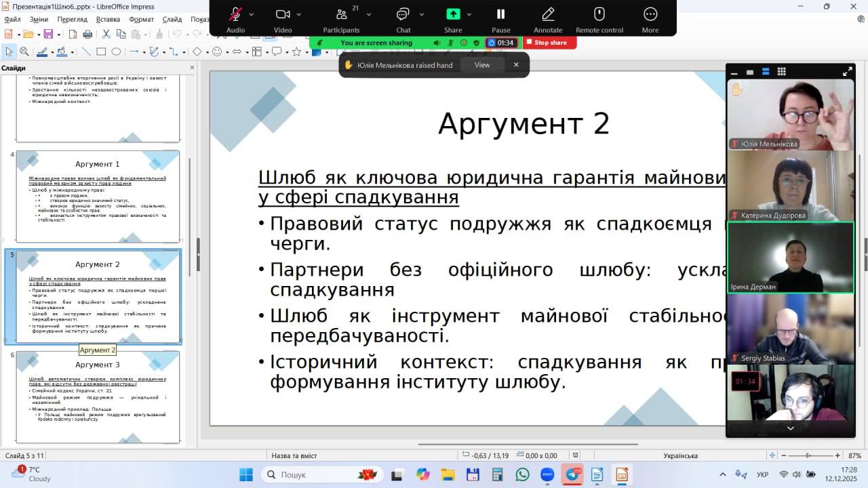Pause the Zoom screen share

point(500,14)
